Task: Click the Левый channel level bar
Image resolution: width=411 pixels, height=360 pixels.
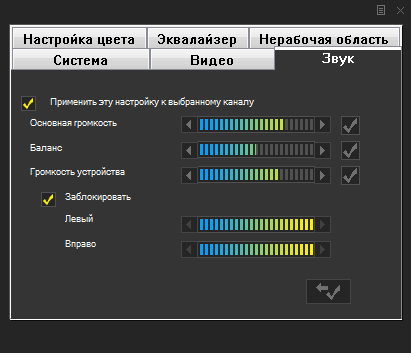Action: 256,224
